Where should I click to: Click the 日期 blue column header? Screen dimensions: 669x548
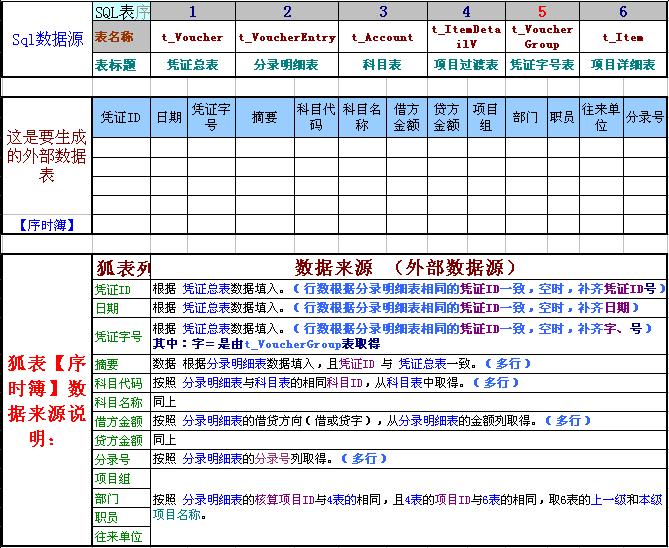coord(169,117)
